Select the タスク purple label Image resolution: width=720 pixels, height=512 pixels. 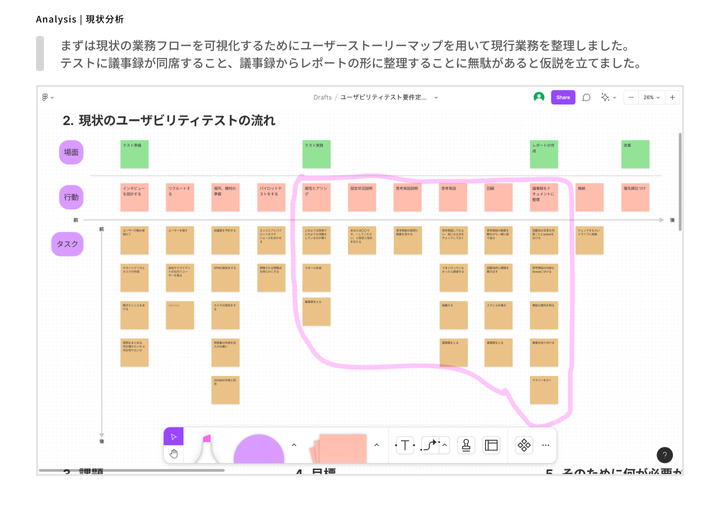pyautogui.click(x=67, y=244)
